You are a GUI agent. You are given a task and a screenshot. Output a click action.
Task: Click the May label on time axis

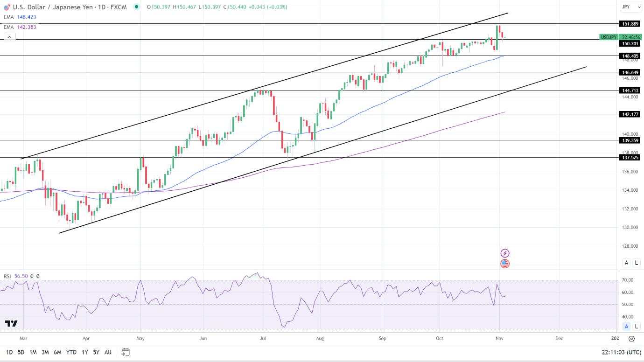click(x=141, y=338)
